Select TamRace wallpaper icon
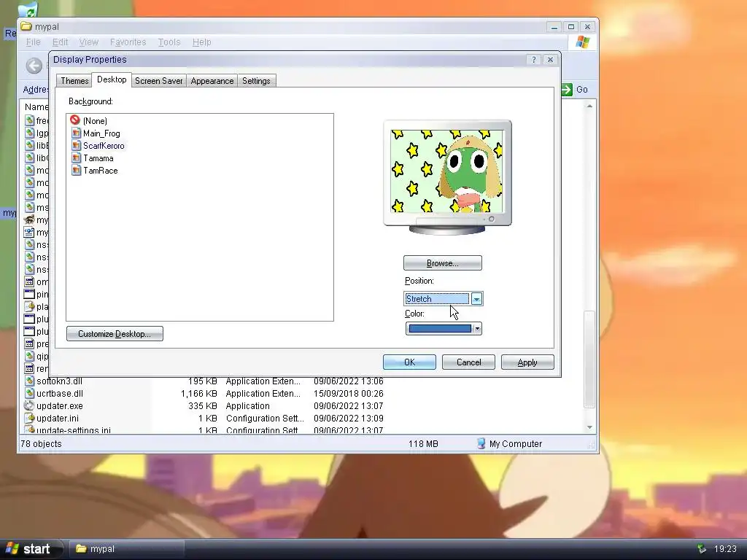 point(76,170)
